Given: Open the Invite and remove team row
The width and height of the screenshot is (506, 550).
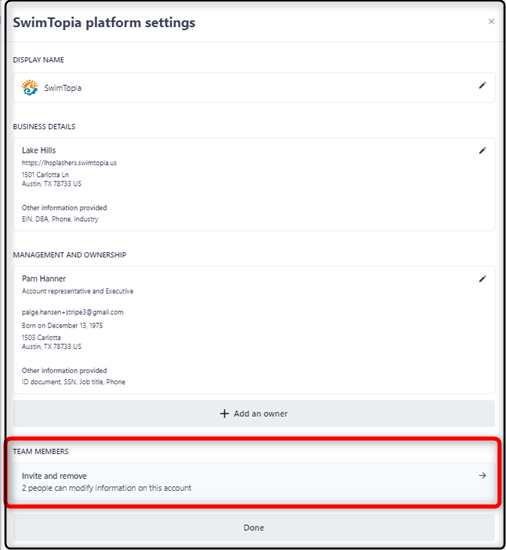Looking at the screenshot, I should [x=254, y=482].
